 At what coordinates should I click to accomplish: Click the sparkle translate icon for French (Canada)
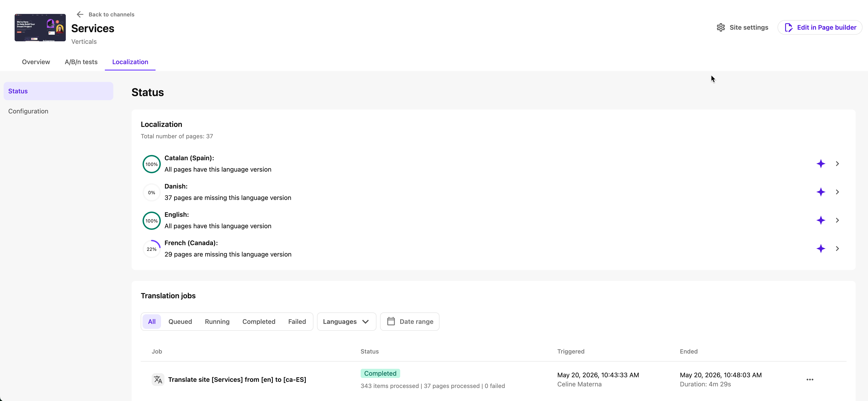[x=821, y=249]
